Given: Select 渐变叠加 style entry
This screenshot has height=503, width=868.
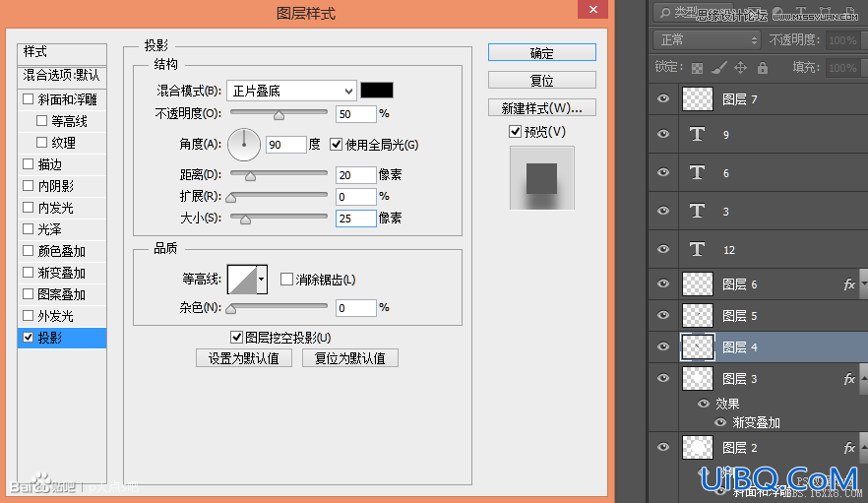Looking at the screenshot, I should pyautogui.click(x=62, y=273).
